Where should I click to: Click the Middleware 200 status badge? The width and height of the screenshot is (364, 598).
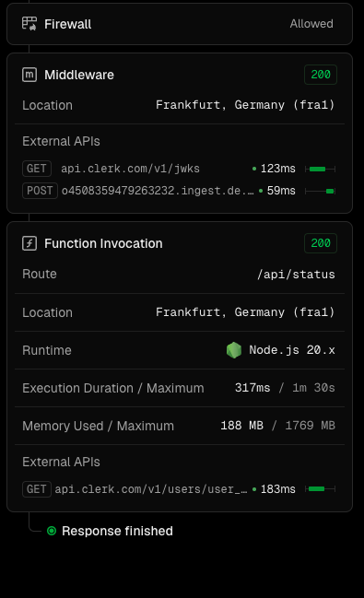(321, 75)
